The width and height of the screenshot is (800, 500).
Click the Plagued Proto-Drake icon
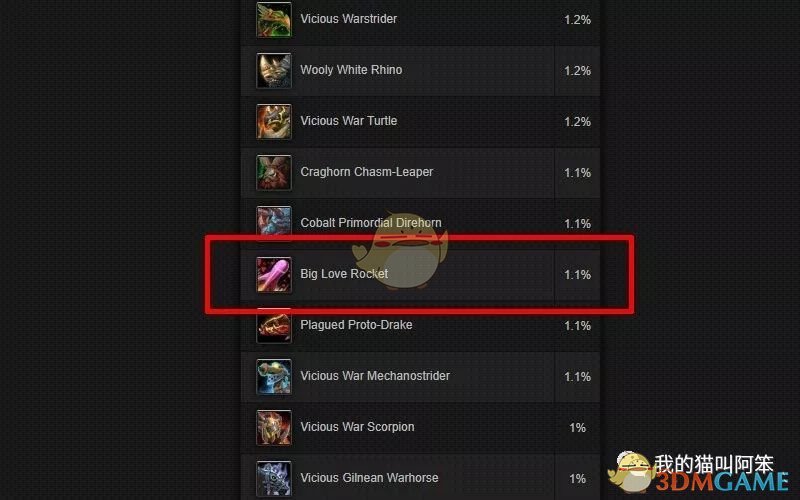(x=274, y=328)
